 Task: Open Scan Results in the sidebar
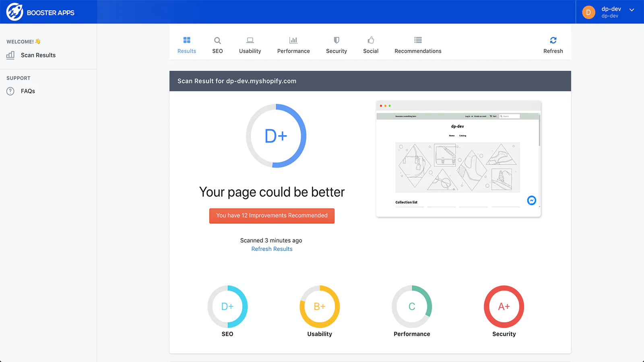point(38,55)
